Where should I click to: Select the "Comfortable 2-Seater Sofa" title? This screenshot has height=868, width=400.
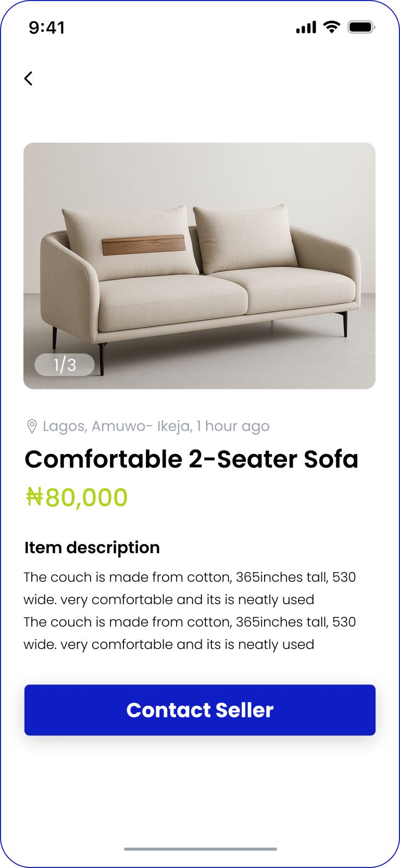point(192,459)
